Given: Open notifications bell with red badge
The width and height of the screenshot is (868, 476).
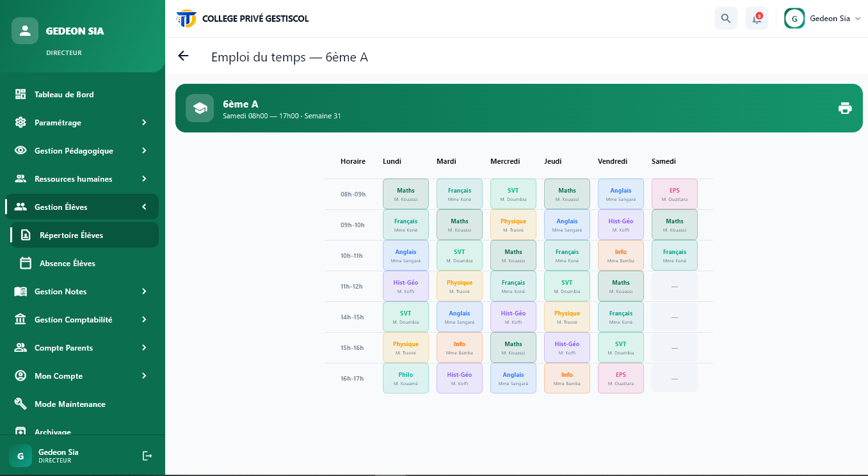Looking at the screenshot, I should pos(757,19).
